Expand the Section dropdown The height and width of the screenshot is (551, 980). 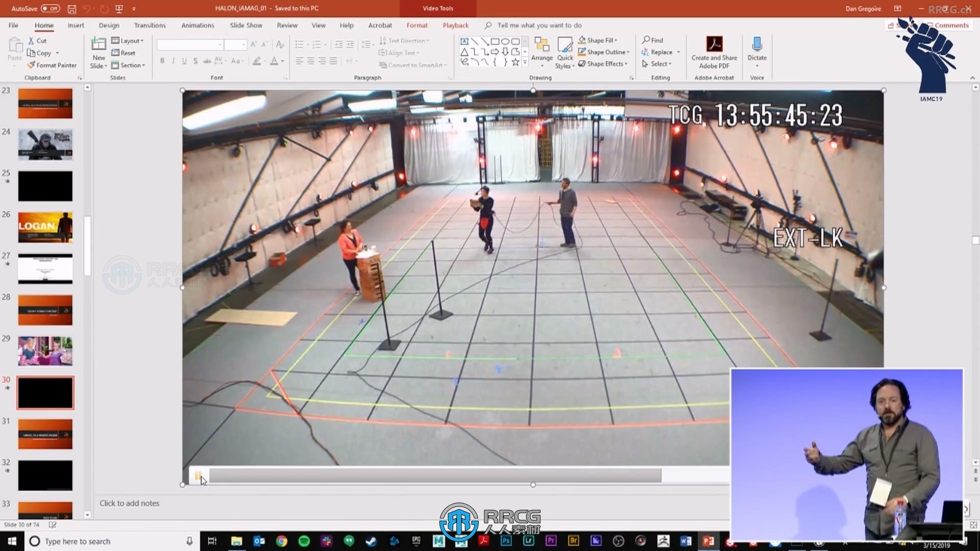click(x=129, y=65)
